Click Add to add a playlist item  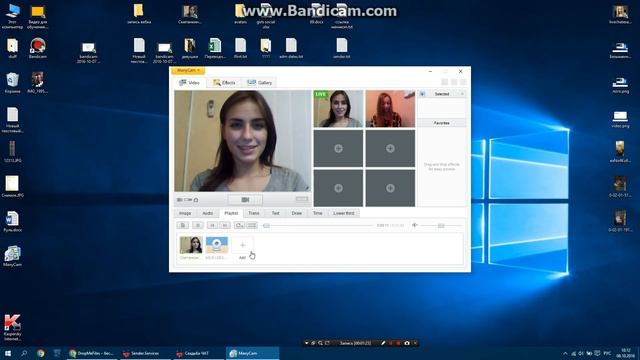click(242, 248)
